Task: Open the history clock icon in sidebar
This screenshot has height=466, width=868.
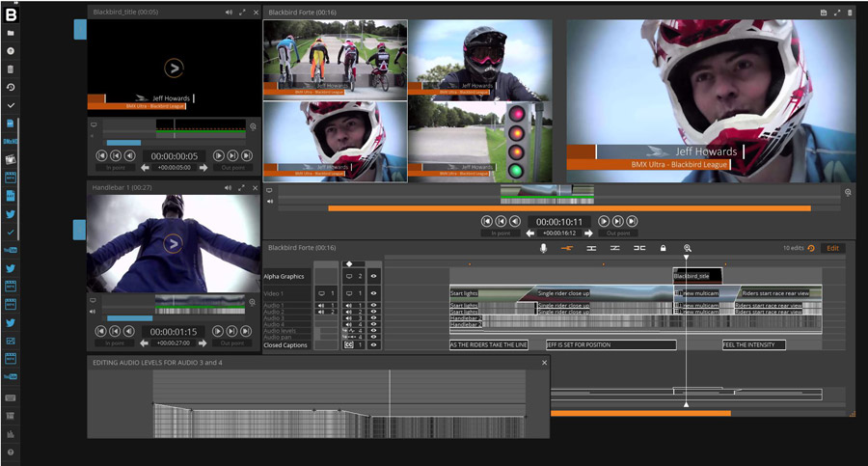Action: pos(11,87)
